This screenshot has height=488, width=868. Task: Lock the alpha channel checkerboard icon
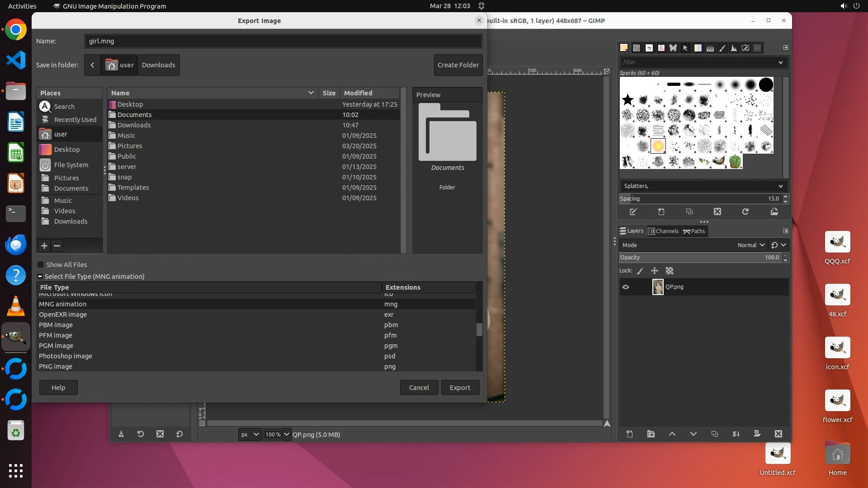(x=670, y=271)
